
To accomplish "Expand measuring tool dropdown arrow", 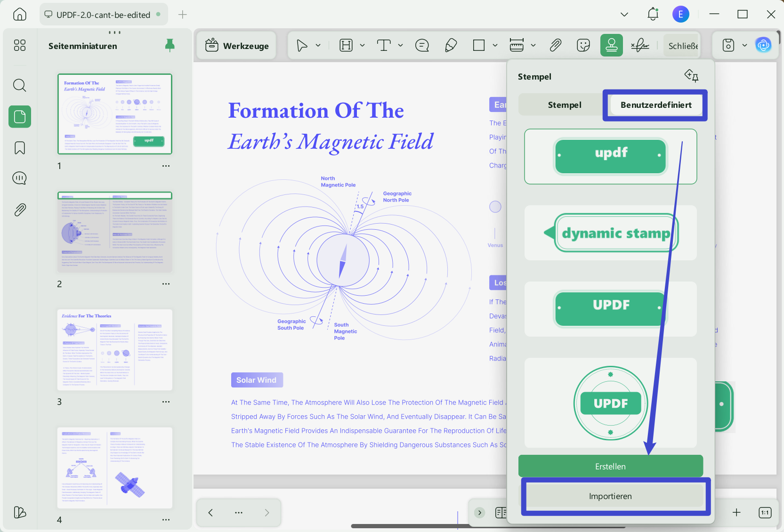I will coord(533,45).
